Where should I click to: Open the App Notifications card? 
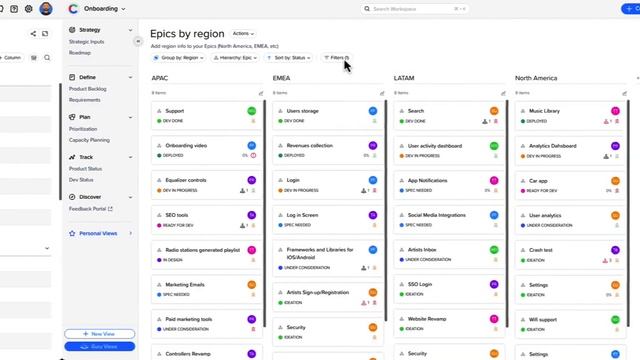click(x=449, y=185)
